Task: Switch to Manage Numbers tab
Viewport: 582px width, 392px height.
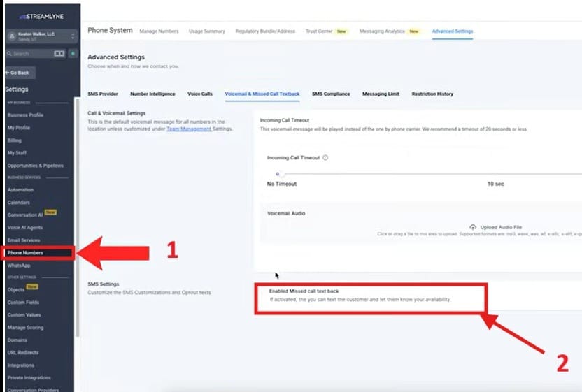Action: tap(159, 31)
